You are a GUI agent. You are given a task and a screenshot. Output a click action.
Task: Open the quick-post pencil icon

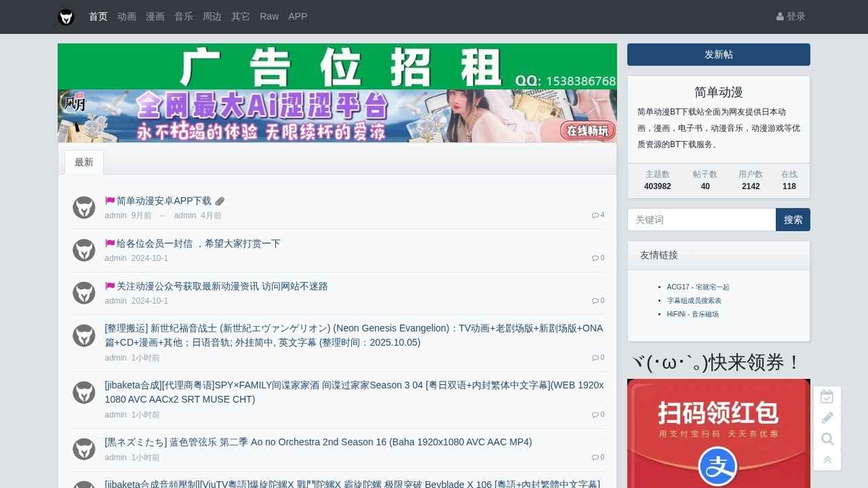point(827,418)
